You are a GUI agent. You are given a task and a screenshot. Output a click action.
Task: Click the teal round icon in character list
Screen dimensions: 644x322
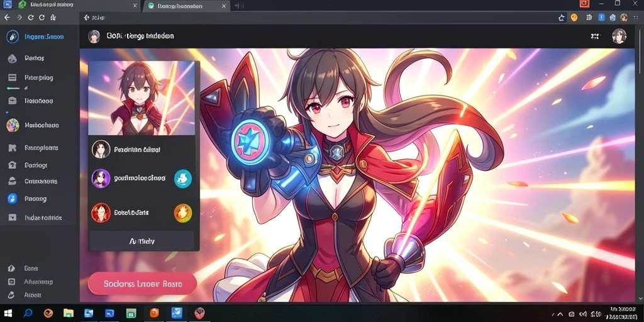(x=183, y=179)
